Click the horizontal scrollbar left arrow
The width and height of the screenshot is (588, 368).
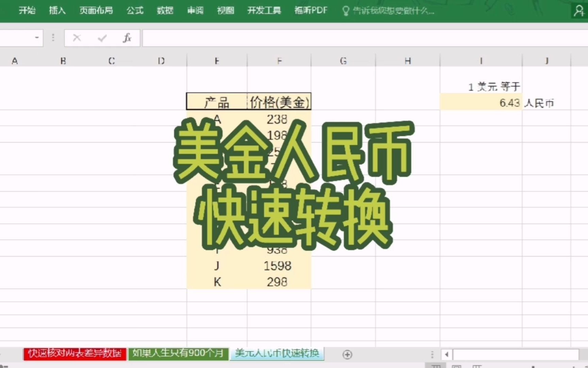[x=447, y=354]
